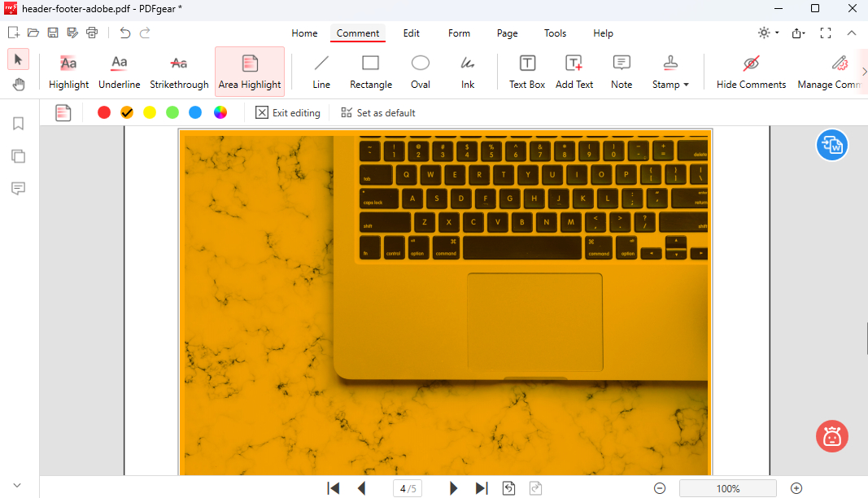Viewport: 868px width, 498px height.
Task: Choose the Oval shape tool
Action: pos(420,72)
